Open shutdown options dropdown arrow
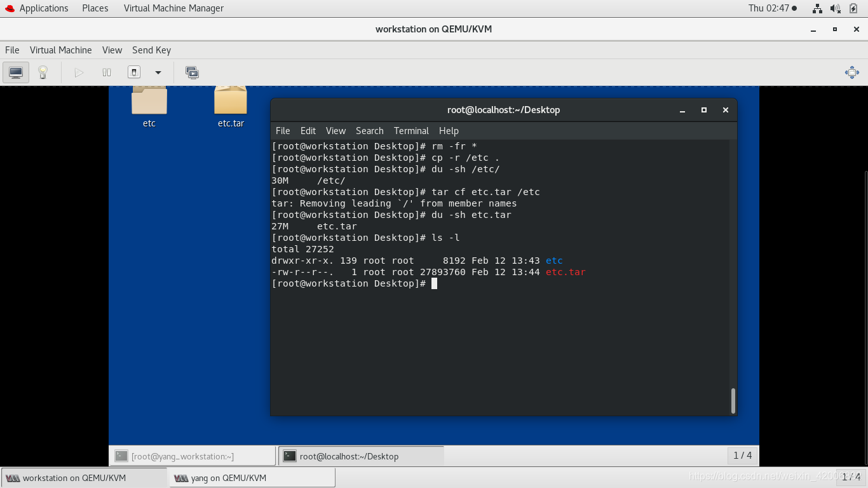Screen dimensions: 868x488 (158, 72)
